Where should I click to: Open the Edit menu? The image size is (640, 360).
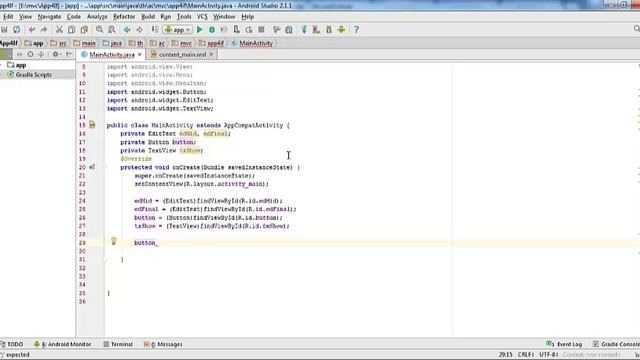tap(8, 17)
